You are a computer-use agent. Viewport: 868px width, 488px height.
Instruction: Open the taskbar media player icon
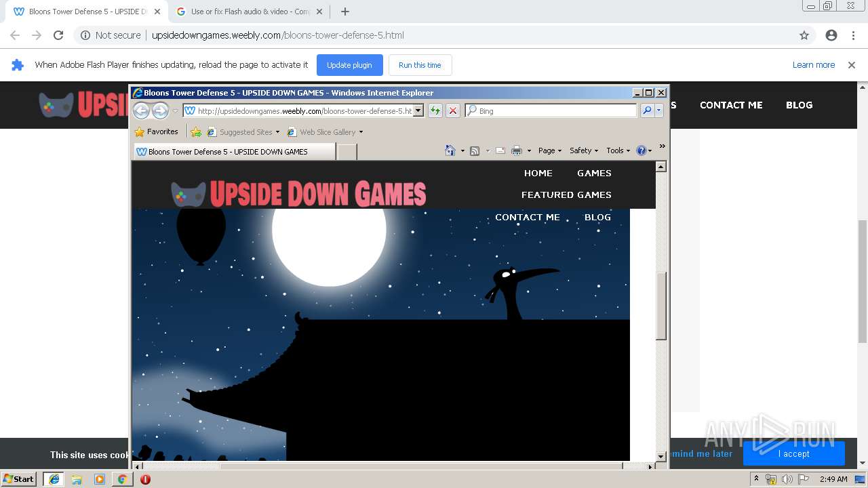(x=100, y=479)
